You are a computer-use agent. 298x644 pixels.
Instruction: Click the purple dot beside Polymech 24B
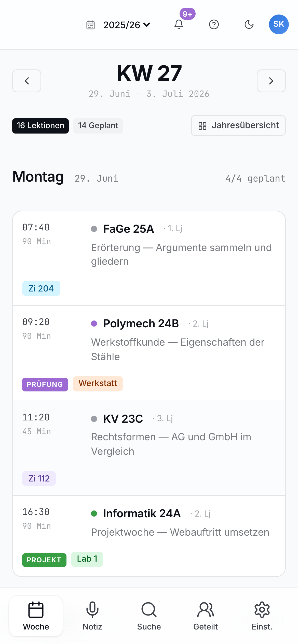pyautogui.click(x=94, y=324)
